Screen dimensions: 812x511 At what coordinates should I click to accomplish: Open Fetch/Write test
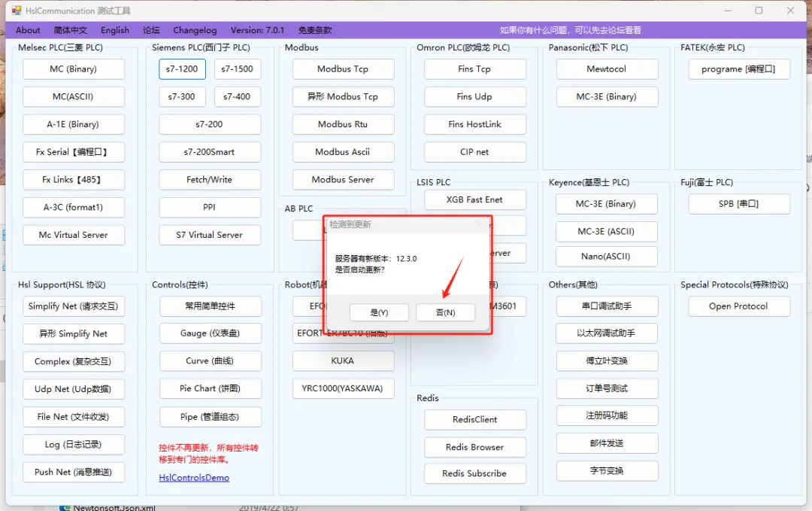click(210, 179)
